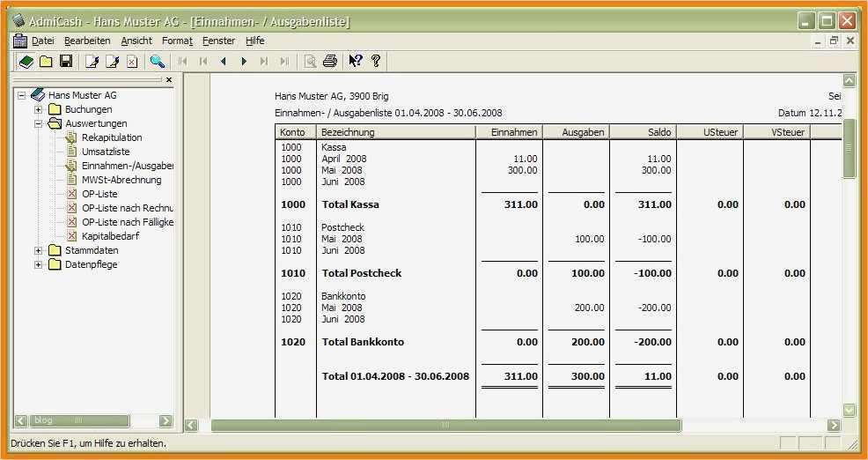The height and width of the screenshot is (460, 868).
Task: Open the Hilfe menu
Action: tap(255, 41)
